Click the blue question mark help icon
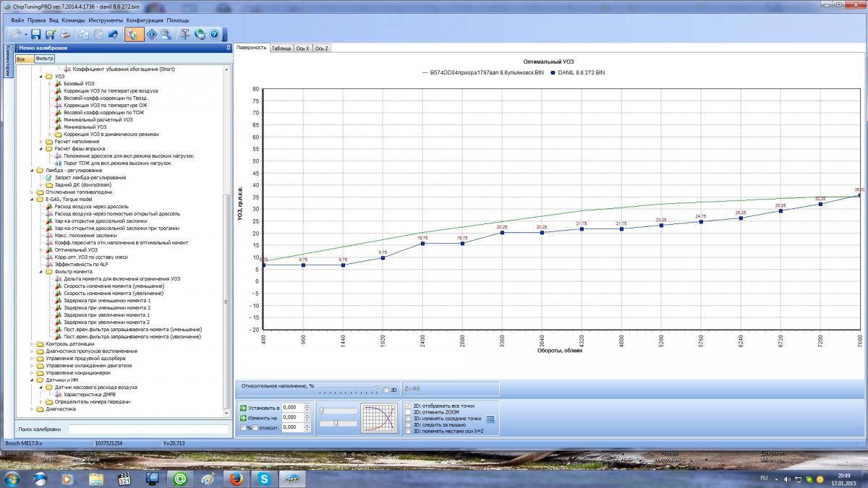 coord(214,34)
